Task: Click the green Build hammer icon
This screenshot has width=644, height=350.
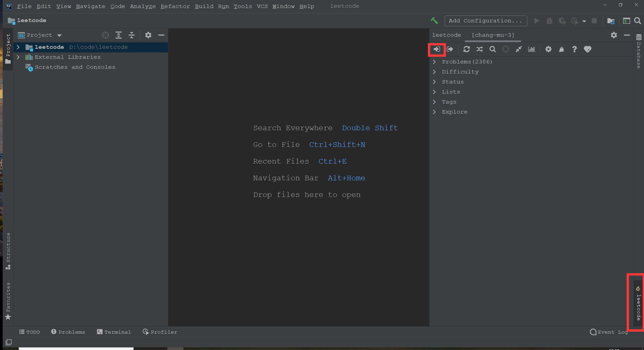Action: tap(434, 21)
